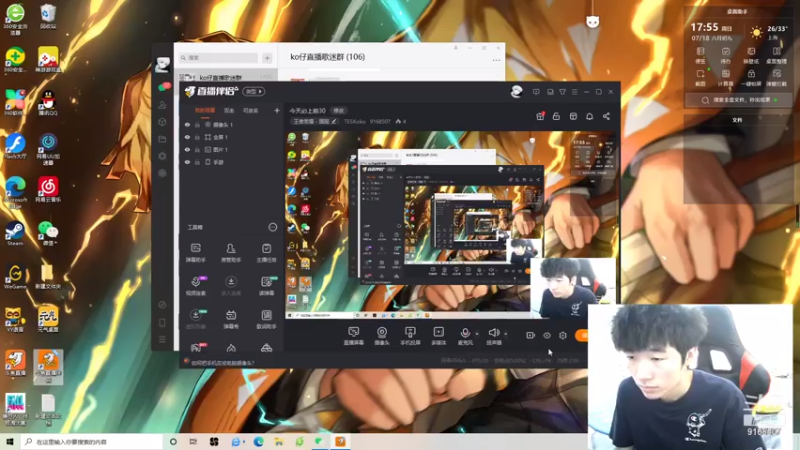
Task: Open more options in ko仔 chat window
Action: (496, 60)
